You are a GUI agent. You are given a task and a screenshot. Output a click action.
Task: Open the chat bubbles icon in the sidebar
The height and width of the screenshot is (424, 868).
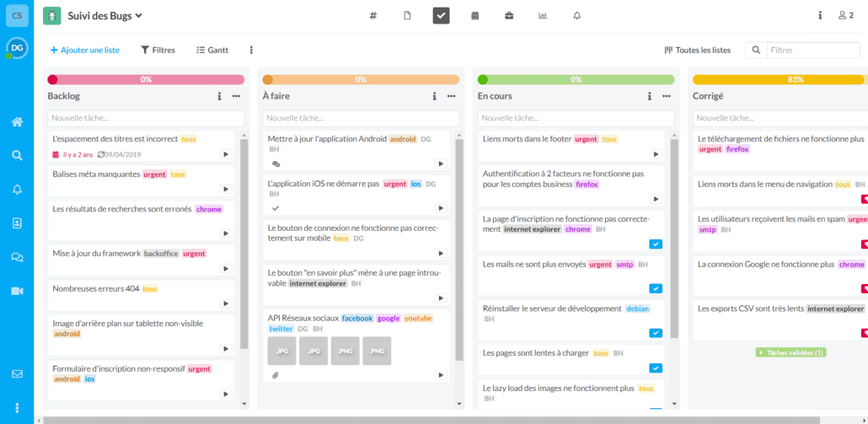point(17,257)
